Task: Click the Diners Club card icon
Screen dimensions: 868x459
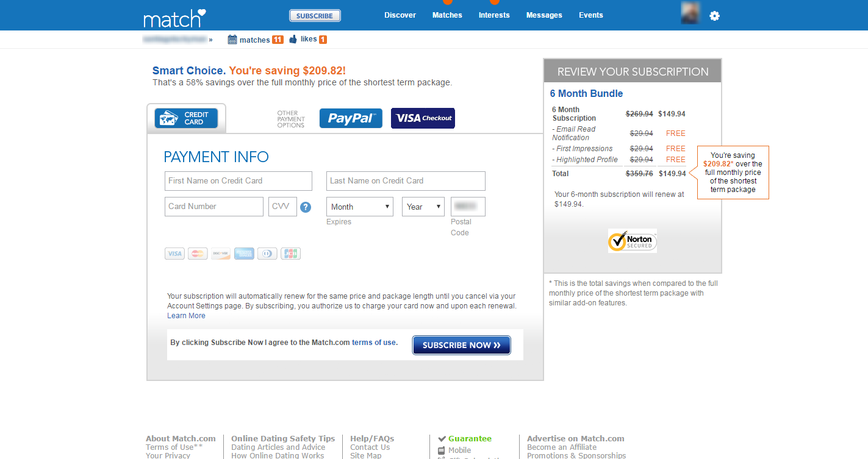Action: [x=267, y=254]
